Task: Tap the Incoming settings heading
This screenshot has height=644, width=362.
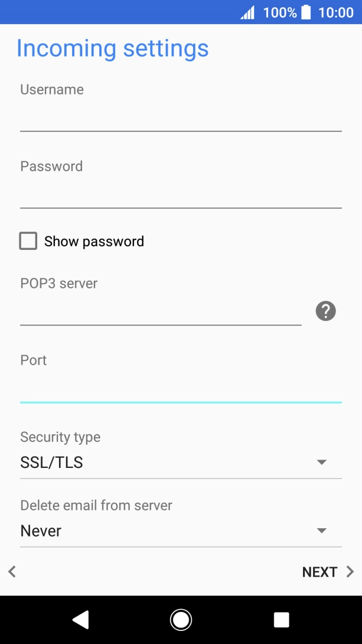Action: tap(113, 48)
